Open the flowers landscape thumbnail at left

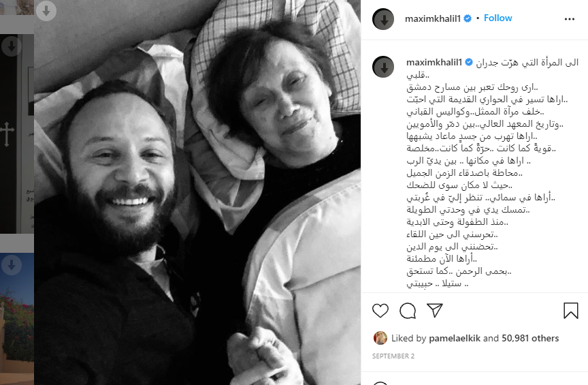[17, 318]
